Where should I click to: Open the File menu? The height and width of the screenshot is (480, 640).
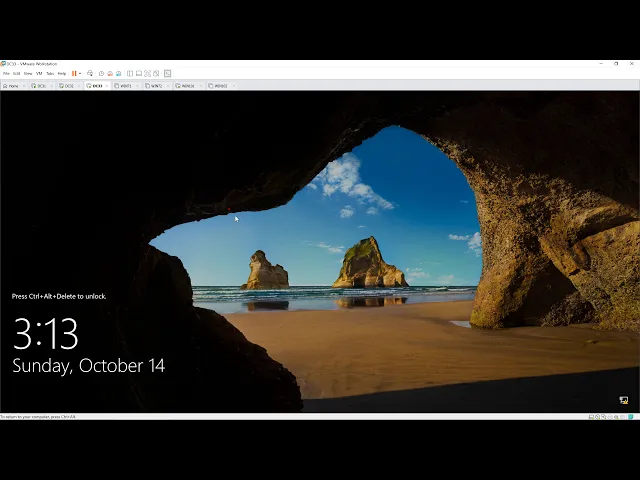[x=6, y=73]
